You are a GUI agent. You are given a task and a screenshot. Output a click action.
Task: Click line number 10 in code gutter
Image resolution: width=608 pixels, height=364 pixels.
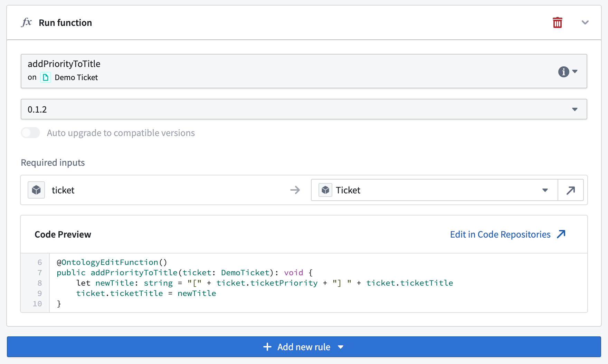tap(37, 304)
